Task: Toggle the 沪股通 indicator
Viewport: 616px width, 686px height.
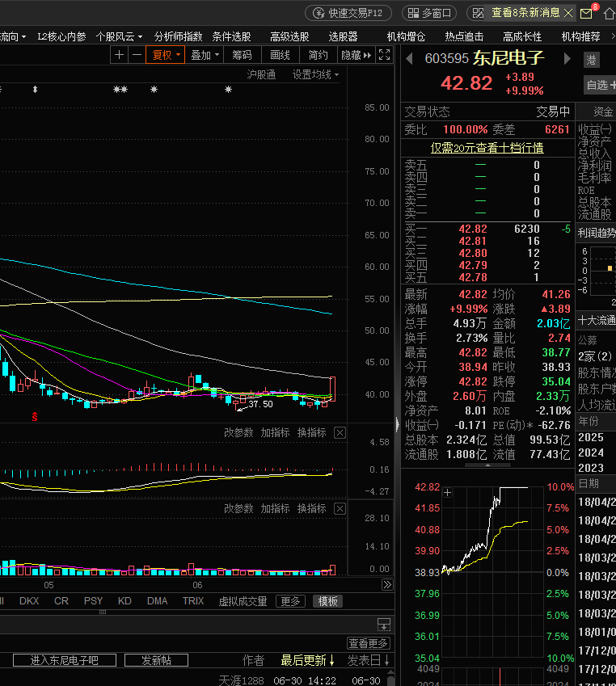Action: (x=261, y=75)
